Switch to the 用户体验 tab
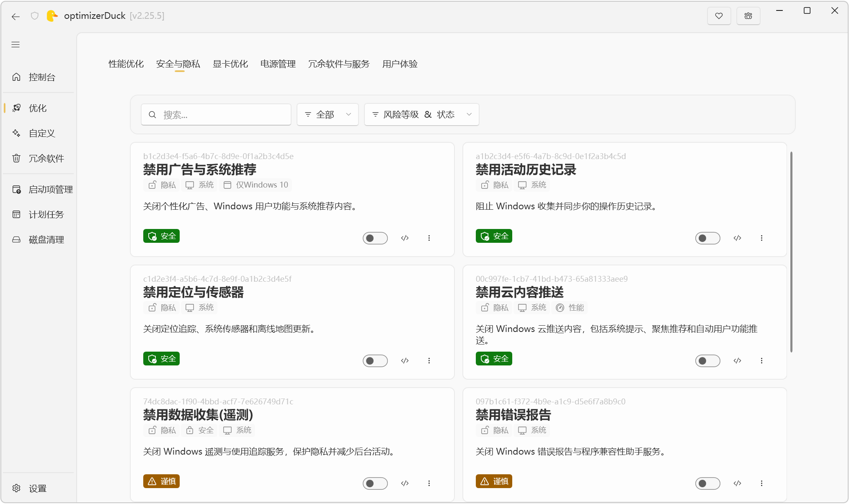 click(400, 64)
